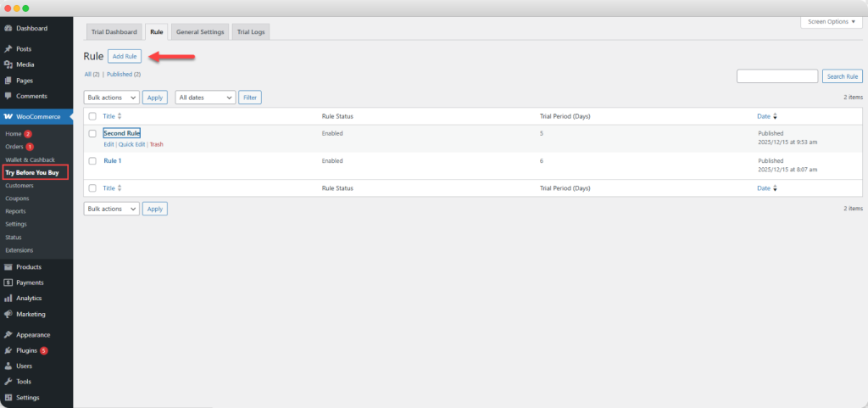Open Posts via its pin icon

[8, 49]
